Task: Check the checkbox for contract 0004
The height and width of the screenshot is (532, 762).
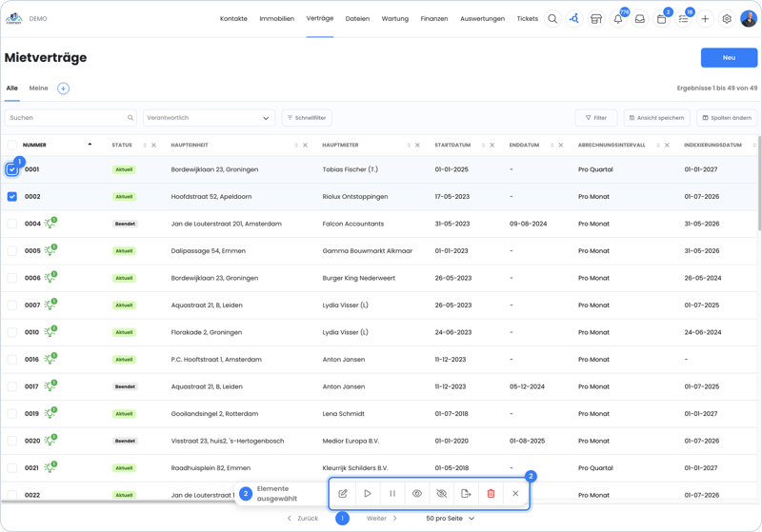Action: coord(12,224)
